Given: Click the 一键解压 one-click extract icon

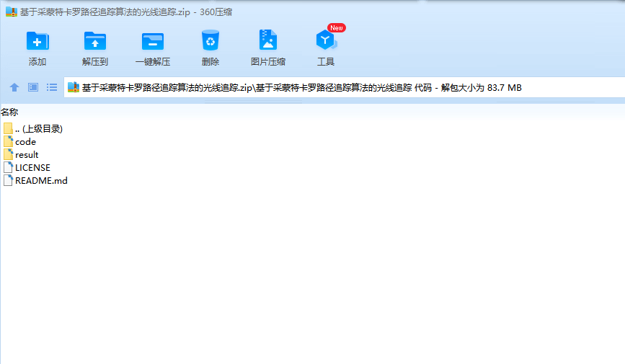Looking at the screenshot, I should pos(153,41).
